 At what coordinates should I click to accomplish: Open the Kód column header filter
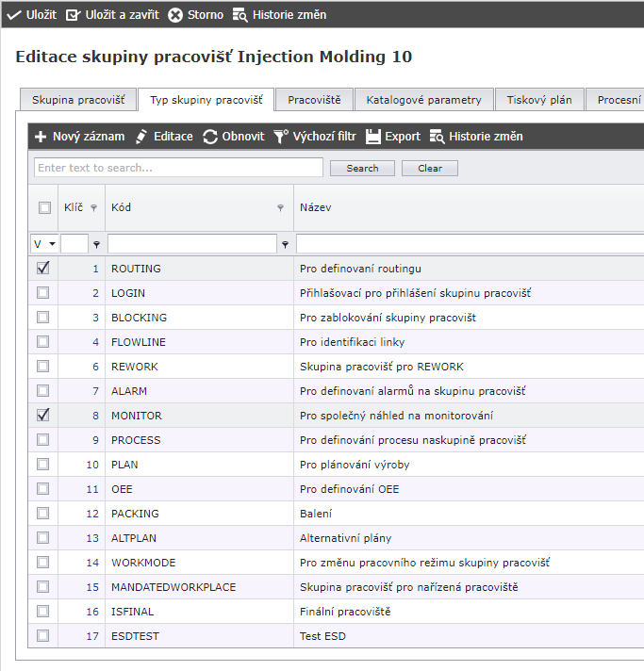pos(280,207)
